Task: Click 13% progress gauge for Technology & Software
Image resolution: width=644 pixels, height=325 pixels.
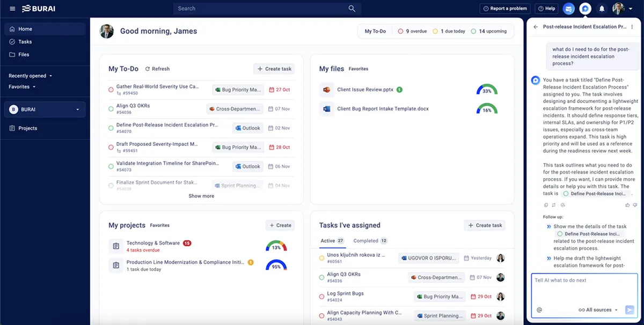Action: tap(276, 246)
